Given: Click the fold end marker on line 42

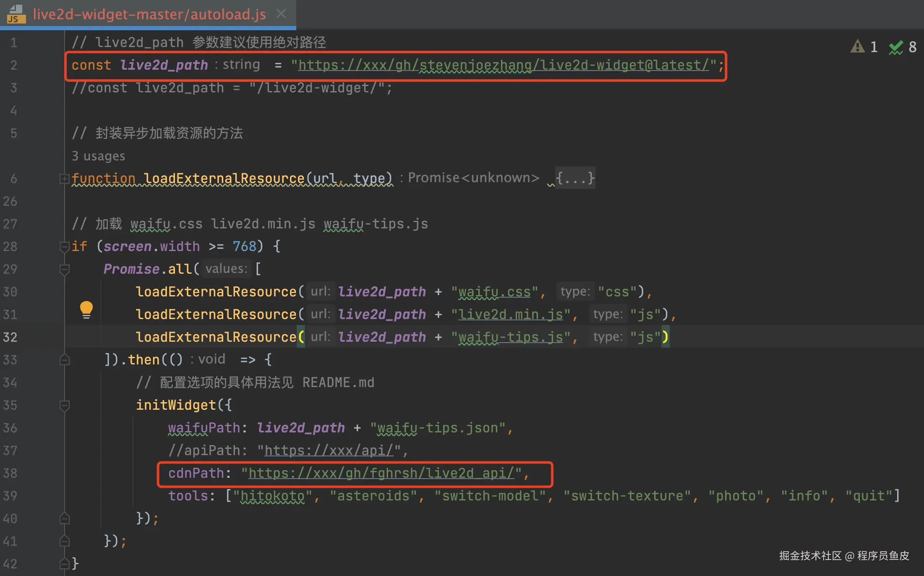Looking at the screenshot, I should tap(64, 563).
